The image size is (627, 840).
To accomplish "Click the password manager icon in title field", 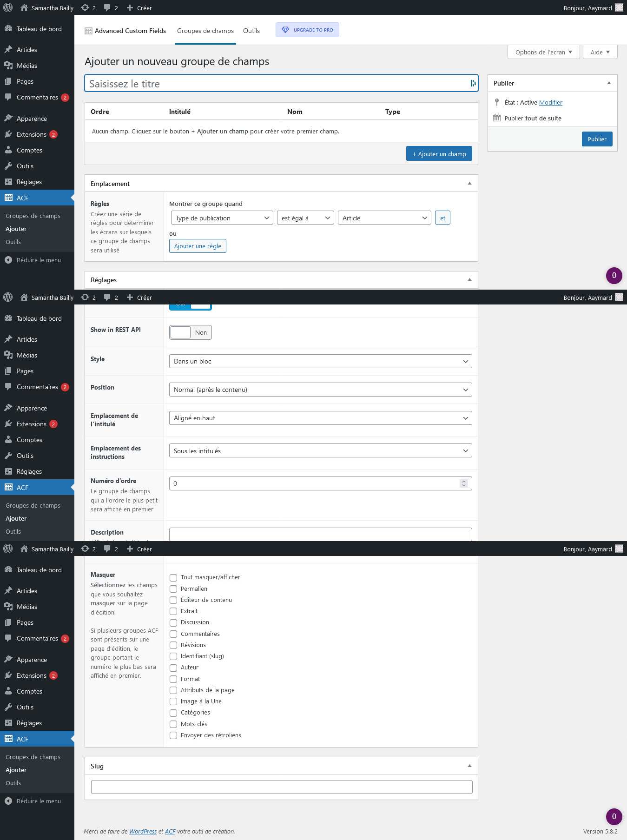I will 473,83.
